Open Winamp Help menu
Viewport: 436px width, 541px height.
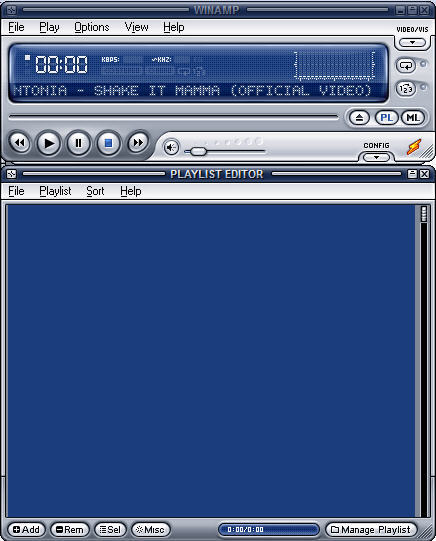[x=174, y=27]
